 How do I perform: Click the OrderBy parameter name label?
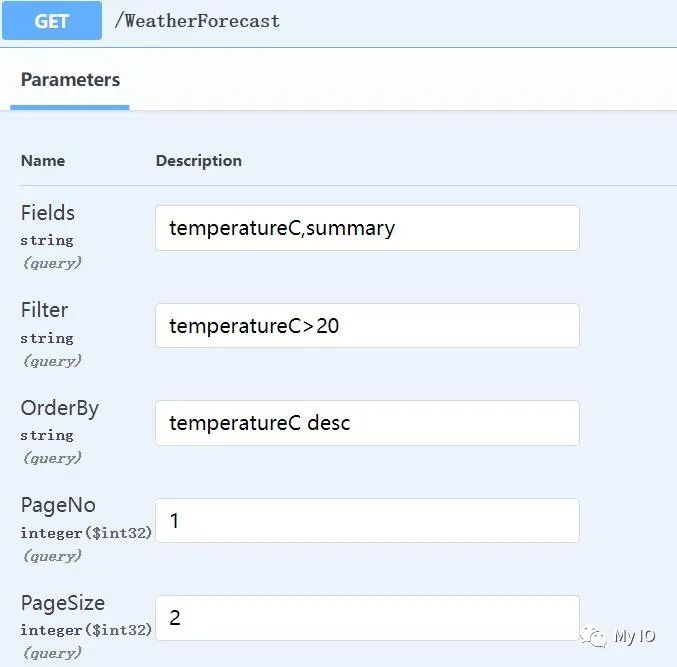click(x=60, y=408)
